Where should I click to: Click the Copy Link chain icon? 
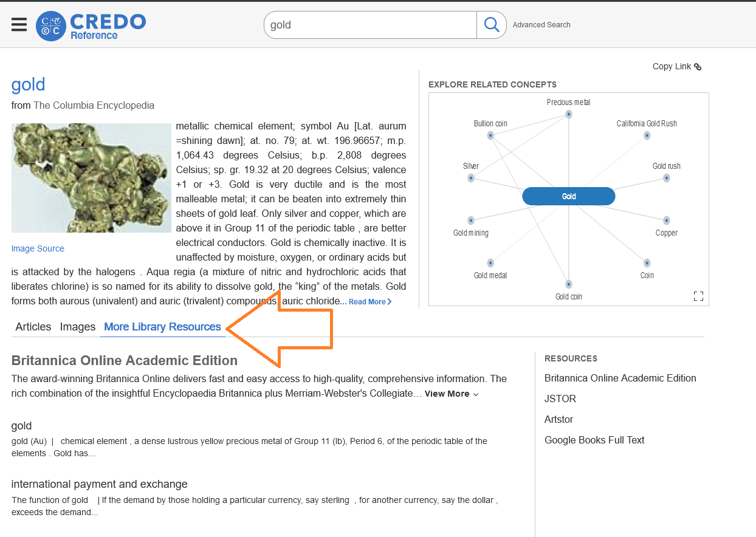(698, 67)
